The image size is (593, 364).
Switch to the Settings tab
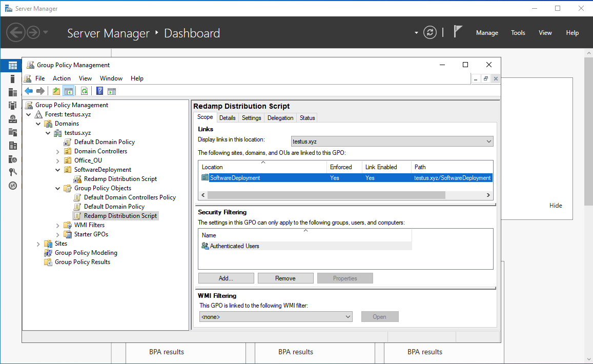251,118
